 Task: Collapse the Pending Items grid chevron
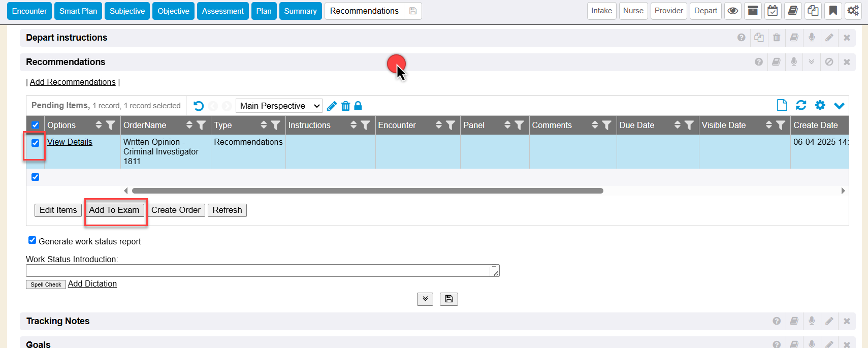(x=839, y=105)
